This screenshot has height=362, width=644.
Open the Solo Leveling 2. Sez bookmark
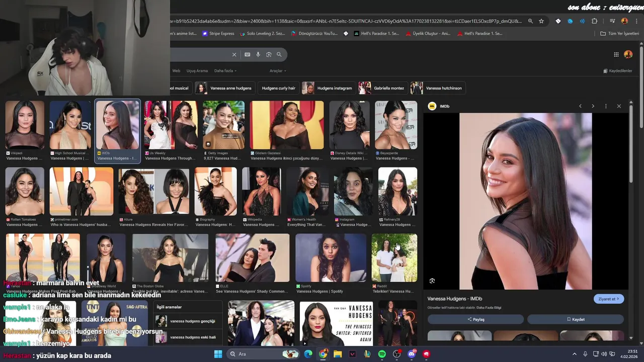[262, 34]
